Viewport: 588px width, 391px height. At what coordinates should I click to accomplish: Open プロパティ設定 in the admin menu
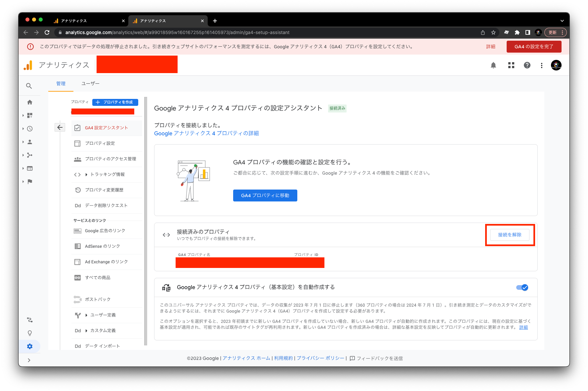pyautogui.click(x=100, y=143)
